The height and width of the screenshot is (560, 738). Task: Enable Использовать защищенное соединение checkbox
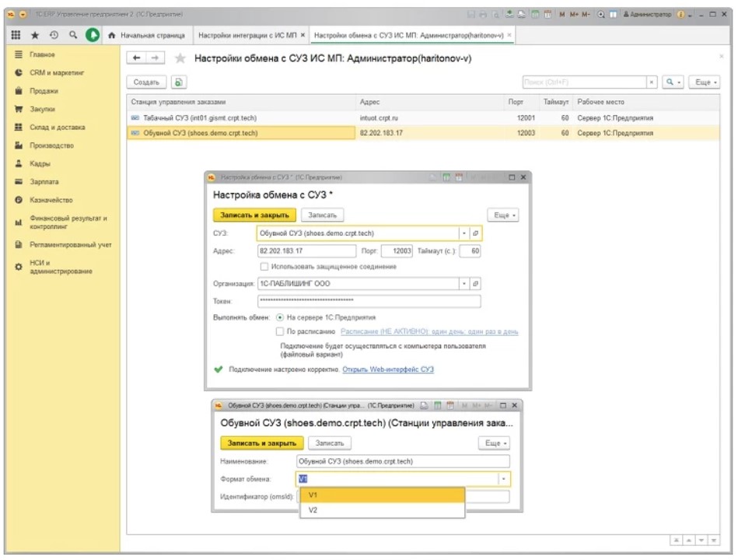tap(265, 267)
